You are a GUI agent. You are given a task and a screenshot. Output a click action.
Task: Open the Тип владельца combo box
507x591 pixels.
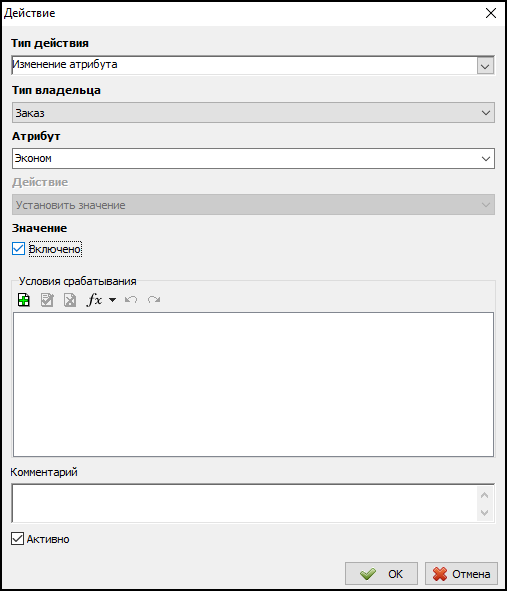[x=253, y=113]
